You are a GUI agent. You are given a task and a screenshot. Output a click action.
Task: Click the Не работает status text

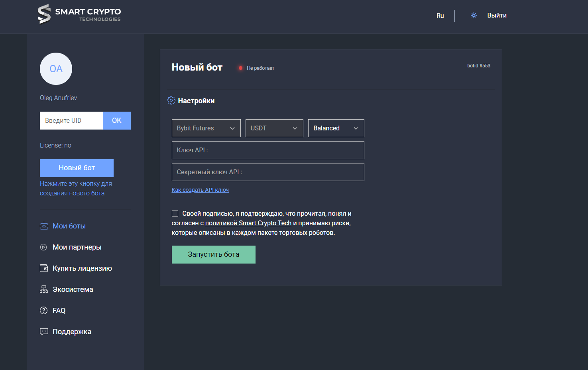coord(261,68)
